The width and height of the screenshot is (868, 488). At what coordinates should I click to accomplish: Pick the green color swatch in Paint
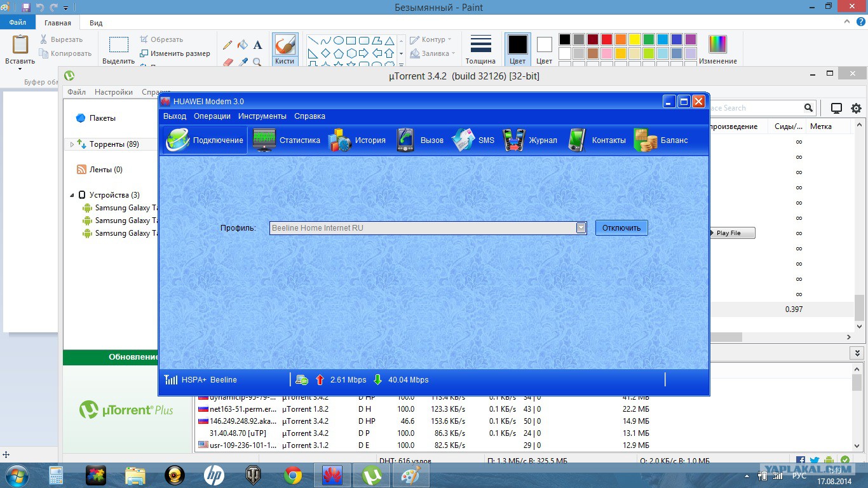[649, 39]
